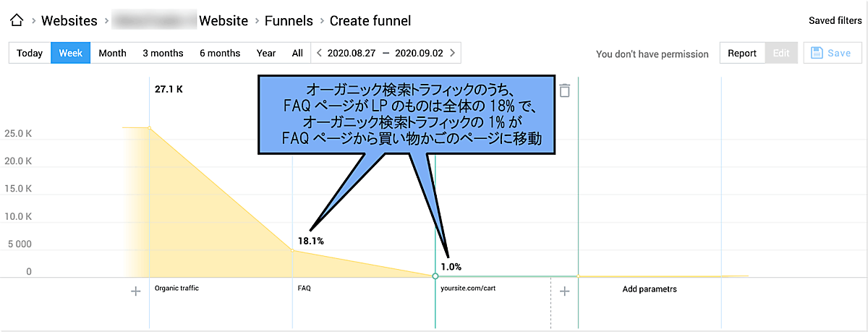
Task: Open the Saved filters link
Action: [x=835, y=21]
